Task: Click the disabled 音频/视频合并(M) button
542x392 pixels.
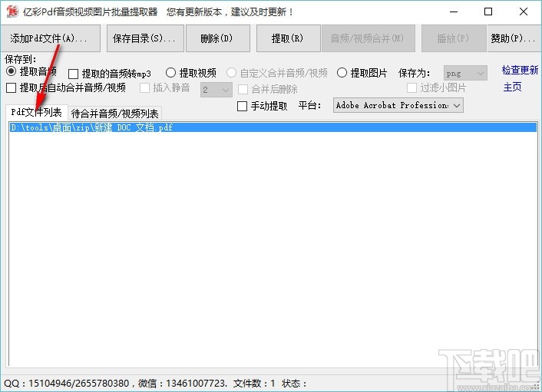Action: click(368, 38)
